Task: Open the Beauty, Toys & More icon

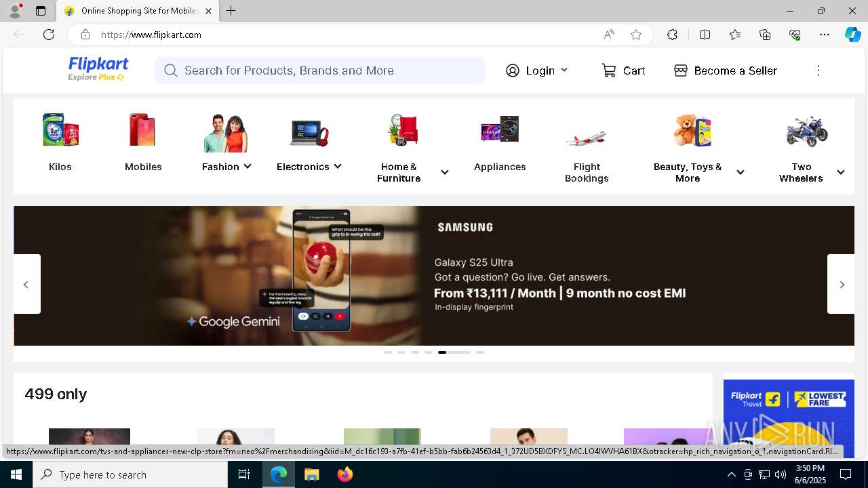Action: click(693, 130)
